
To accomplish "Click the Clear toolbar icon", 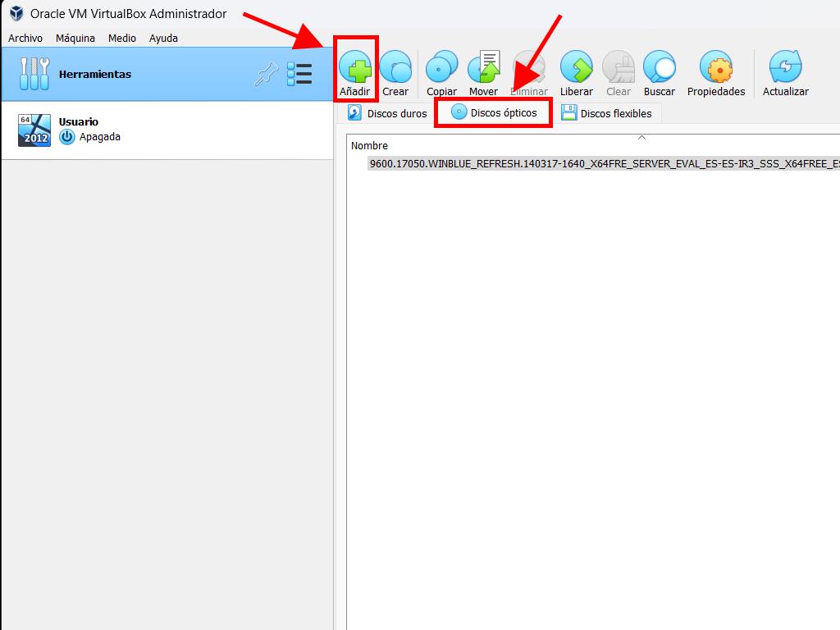I will [x=619, y=67].
